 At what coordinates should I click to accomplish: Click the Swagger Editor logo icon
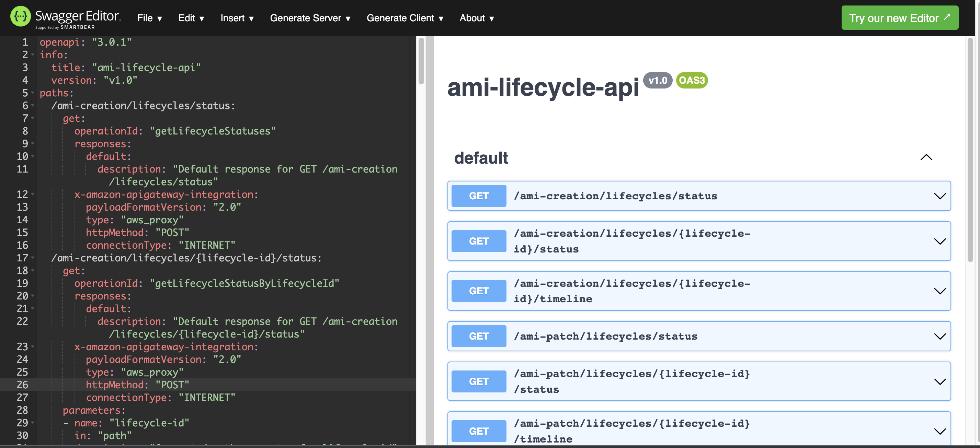[20, 17]
